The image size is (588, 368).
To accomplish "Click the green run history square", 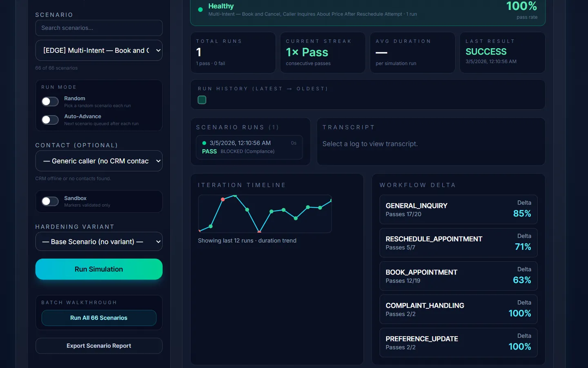I will [x=202, y=100].
